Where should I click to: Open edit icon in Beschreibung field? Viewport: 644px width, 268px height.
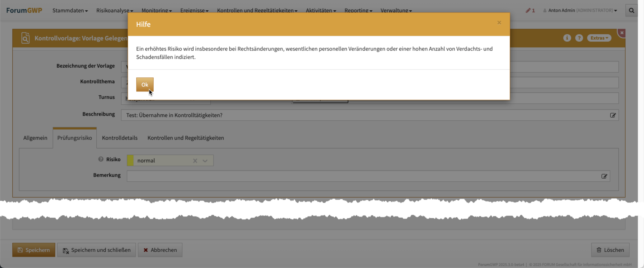[x=612, y=115]
